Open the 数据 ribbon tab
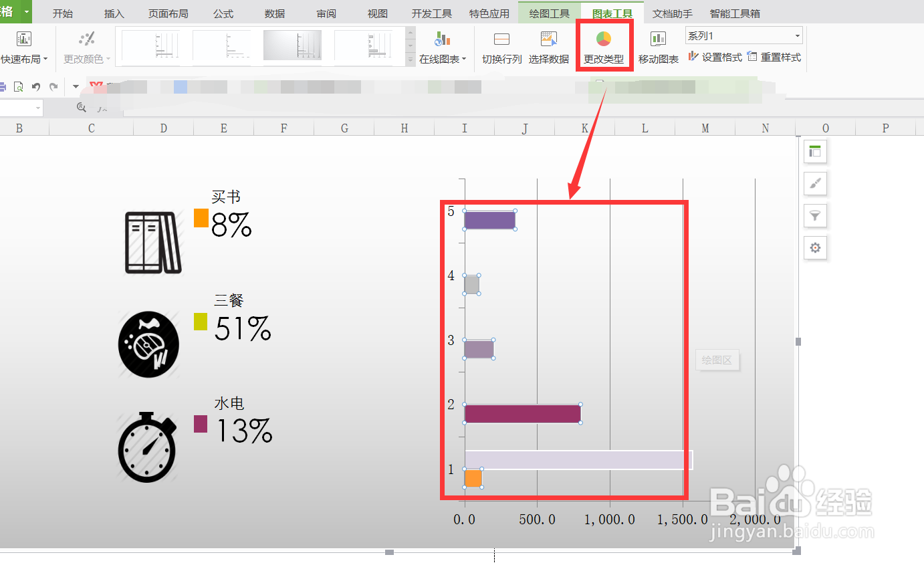924x563 pixels. (x=275, y=13)
